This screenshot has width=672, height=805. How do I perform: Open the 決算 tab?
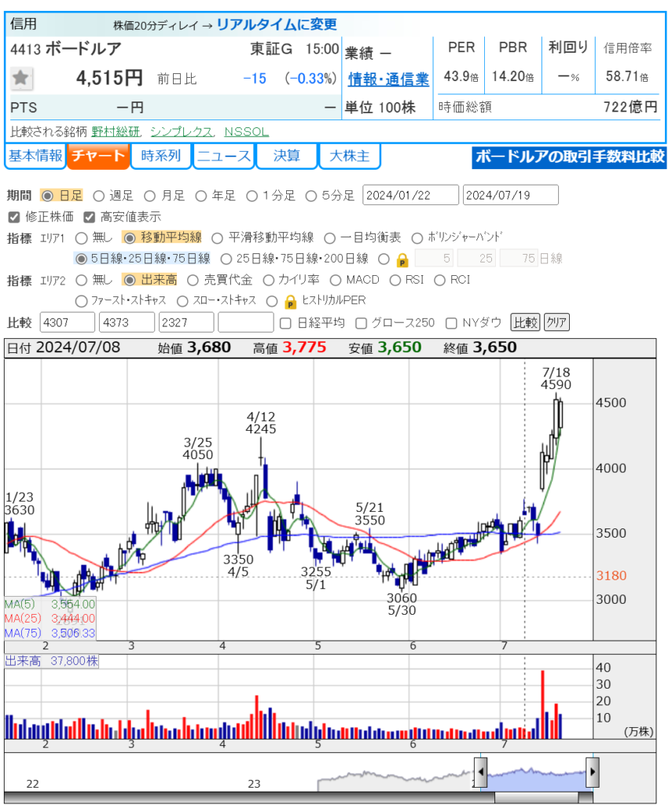click(x=286, y=156)
